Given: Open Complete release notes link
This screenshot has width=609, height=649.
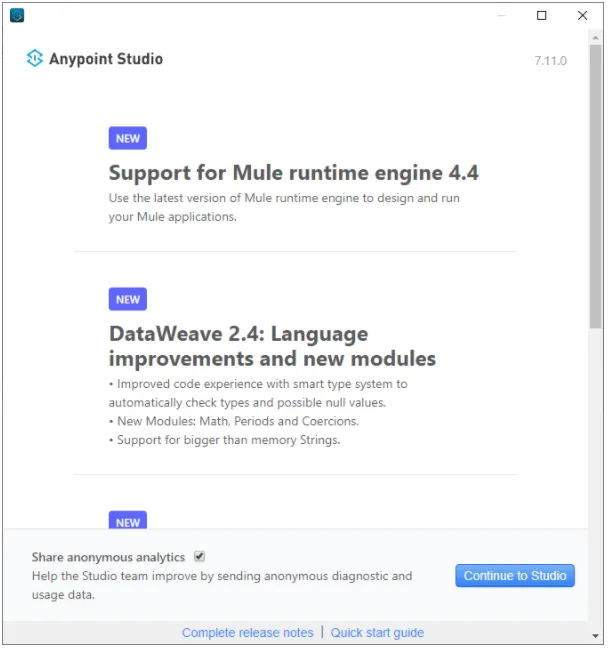Looking at the screenshot, I should coord(248,633).
